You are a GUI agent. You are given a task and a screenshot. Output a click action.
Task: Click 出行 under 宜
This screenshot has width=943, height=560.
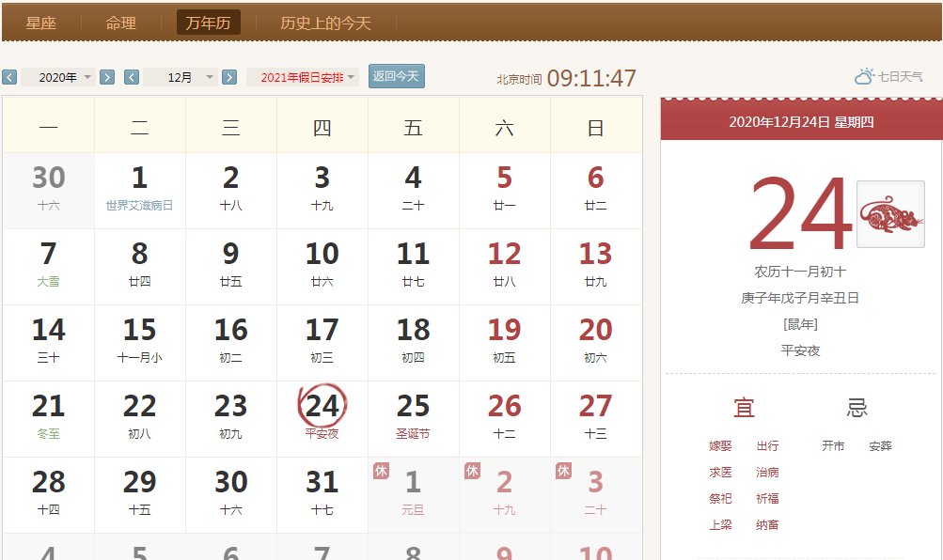click(x=767, y=445)
